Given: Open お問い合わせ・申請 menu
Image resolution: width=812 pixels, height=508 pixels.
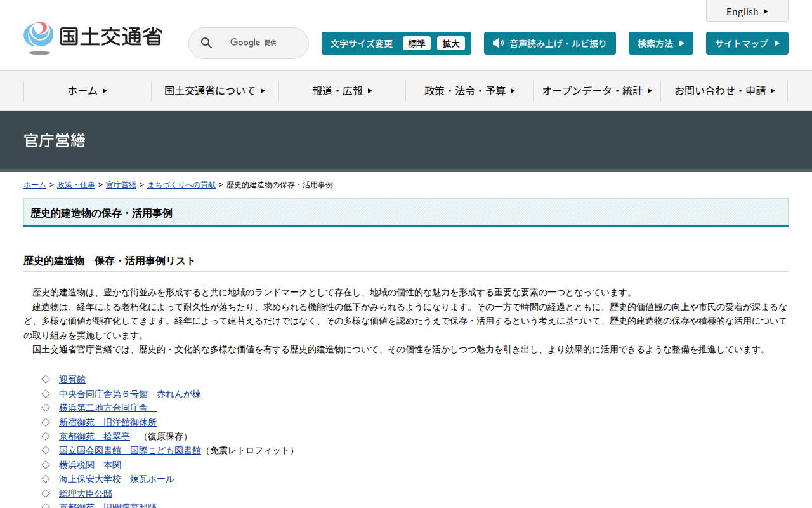Looking at the screenshot, I should [724, 91].
